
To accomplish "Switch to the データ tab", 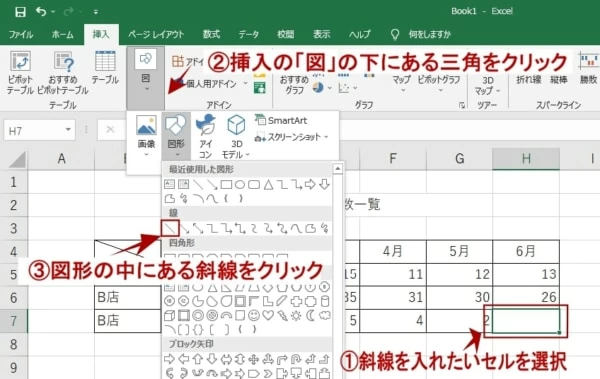I will point(249,34).
